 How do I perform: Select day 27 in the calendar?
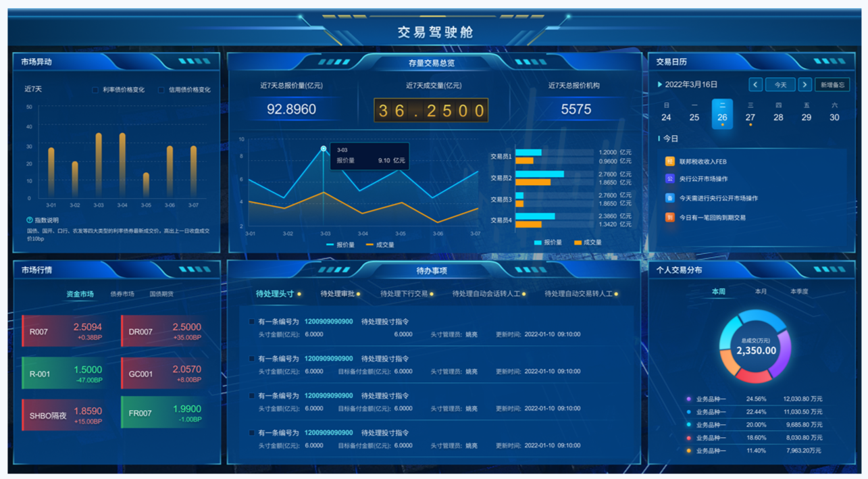tap(750, 118)
